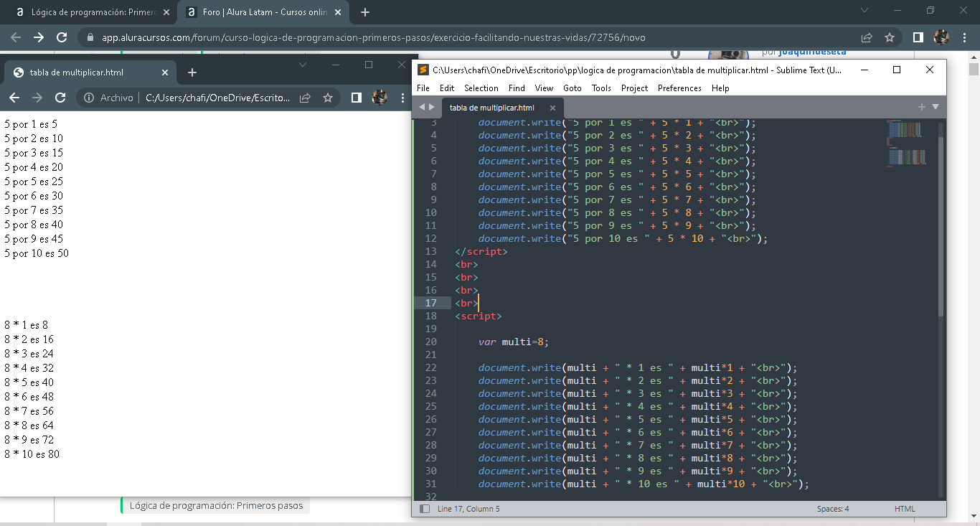Open Sublime Text Tools menu
980x526 pixels.
601,88
